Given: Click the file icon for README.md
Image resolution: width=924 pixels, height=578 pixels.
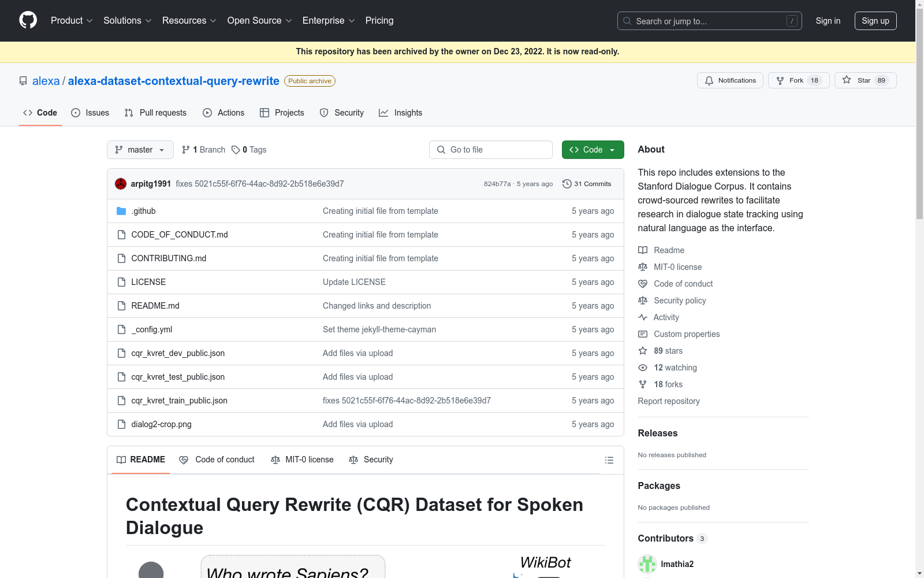Looking at the screenshot, I should [x=121, y=306].
